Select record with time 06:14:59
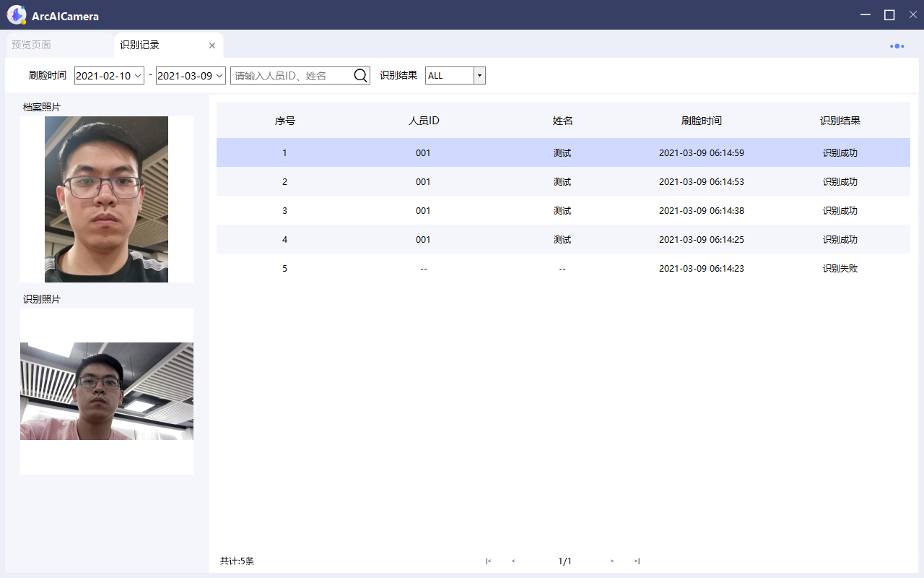The image size is (924, 578). (563, 152)
